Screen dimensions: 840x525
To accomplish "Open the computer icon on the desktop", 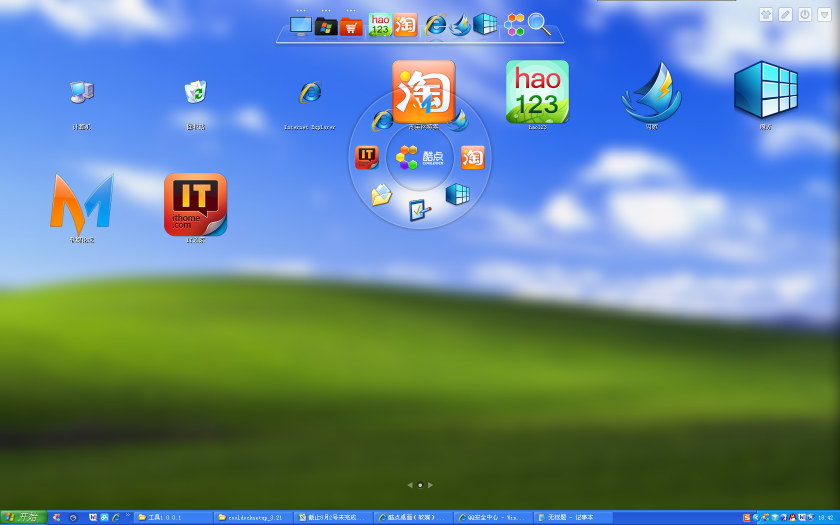I will pyautogui.click(x=81, y=92).
